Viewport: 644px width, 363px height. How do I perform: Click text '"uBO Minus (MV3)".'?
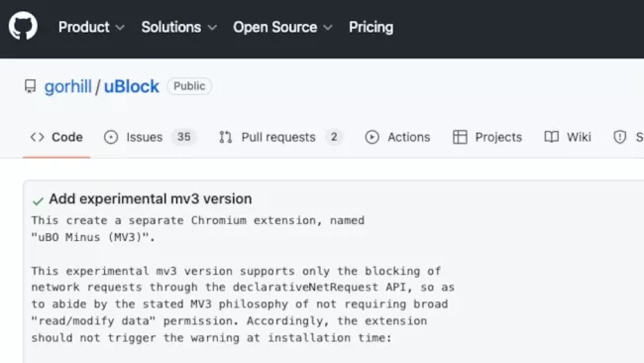pyautogui.click(x=93, y=237)
